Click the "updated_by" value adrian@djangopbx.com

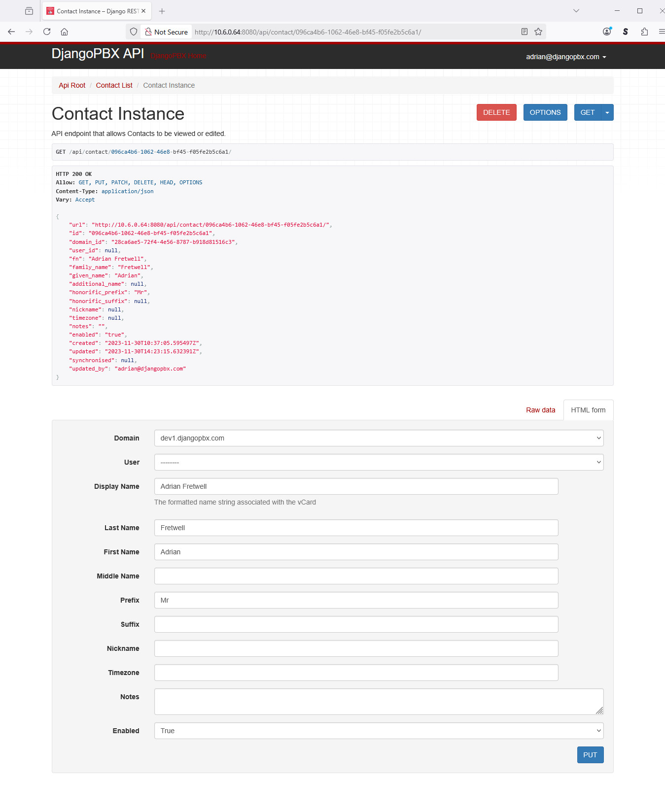[150, 369]
